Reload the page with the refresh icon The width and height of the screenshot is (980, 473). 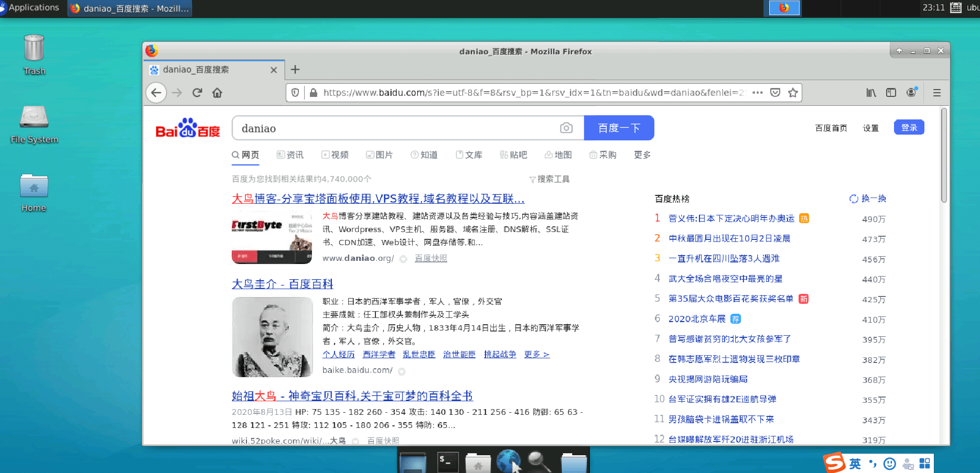tap(197, 93)
